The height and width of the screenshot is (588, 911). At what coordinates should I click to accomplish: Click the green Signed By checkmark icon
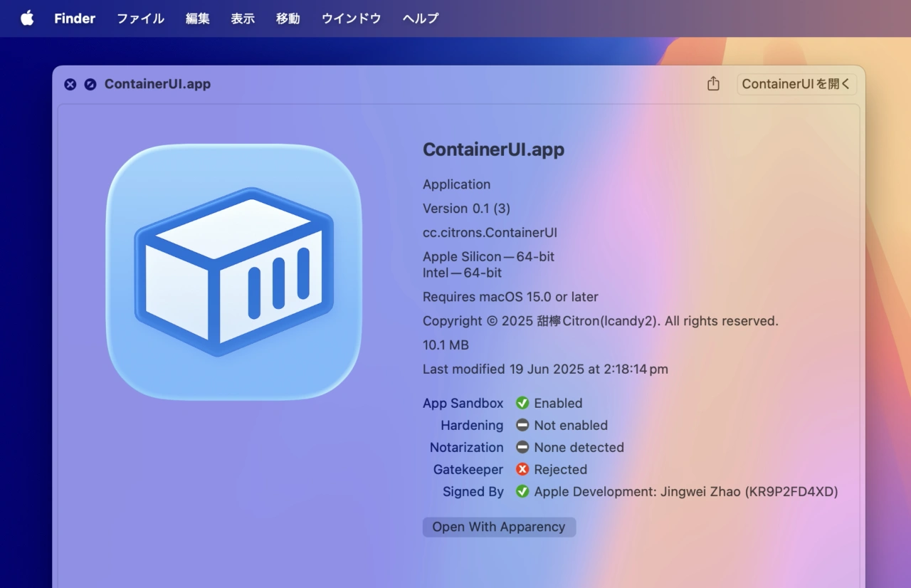point(522,491)
